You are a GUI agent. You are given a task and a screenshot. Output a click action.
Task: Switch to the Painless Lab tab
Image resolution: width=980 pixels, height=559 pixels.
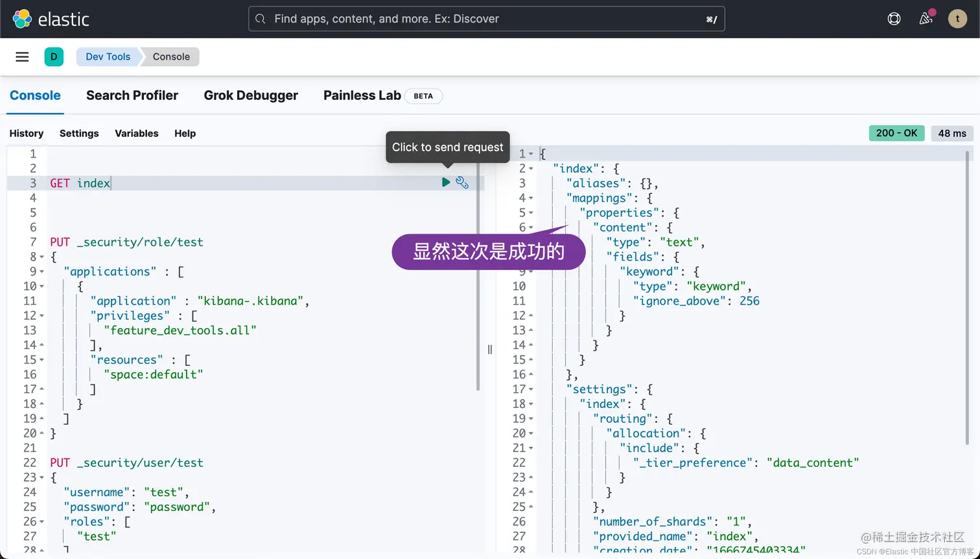(x=362, y=95)
